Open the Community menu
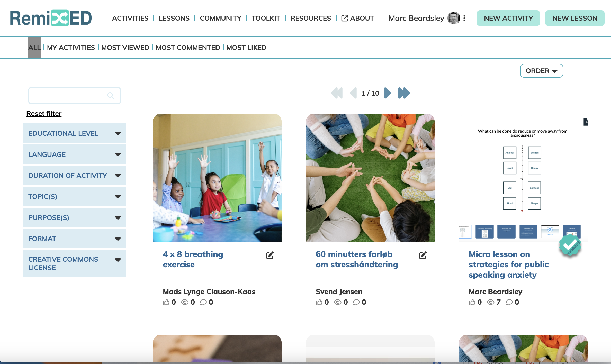Viewport: 611px width, 364px height. tap(221, 18)
